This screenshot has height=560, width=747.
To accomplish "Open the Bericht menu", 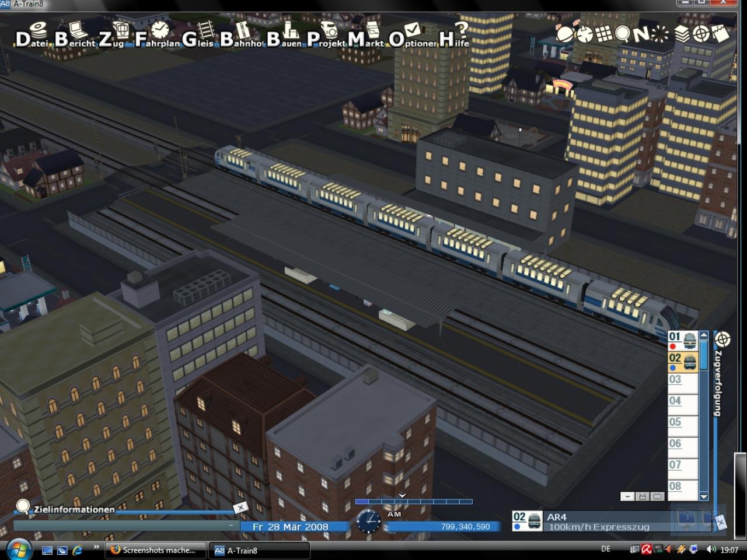I will 75,35.
